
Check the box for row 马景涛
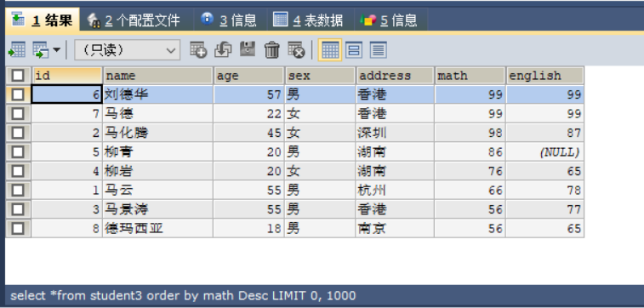tap(18, 209)
